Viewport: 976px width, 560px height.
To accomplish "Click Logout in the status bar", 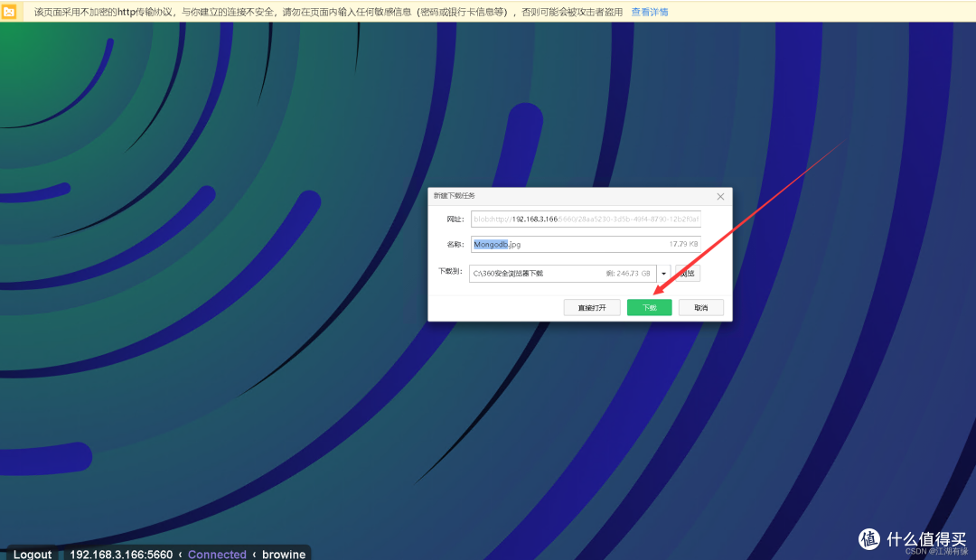I will click(33, 554).
